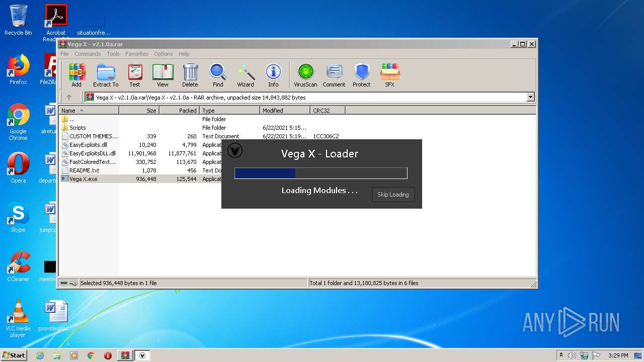Click the drive status icon in status bar

[64, 283]
